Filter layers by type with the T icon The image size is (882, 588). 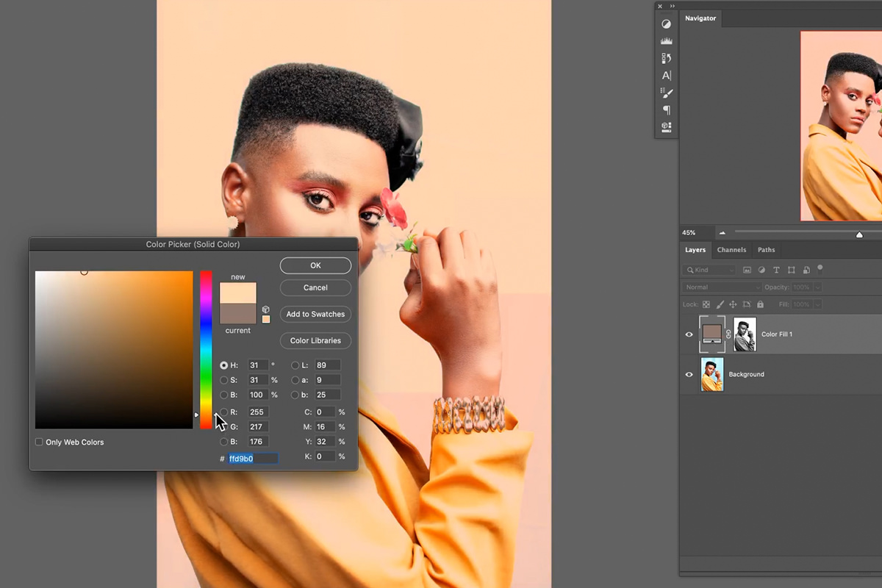pos(776,270)
